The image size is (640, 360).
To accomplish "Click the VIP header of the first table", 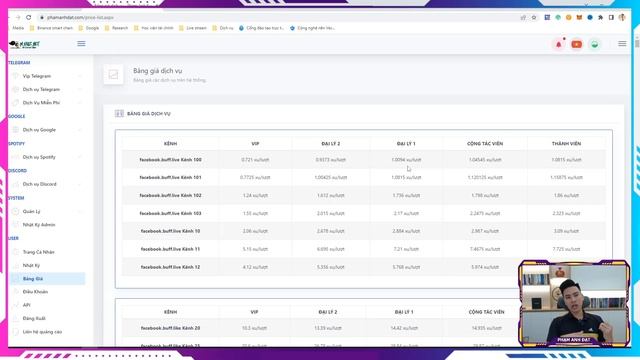I will (255, 144).
